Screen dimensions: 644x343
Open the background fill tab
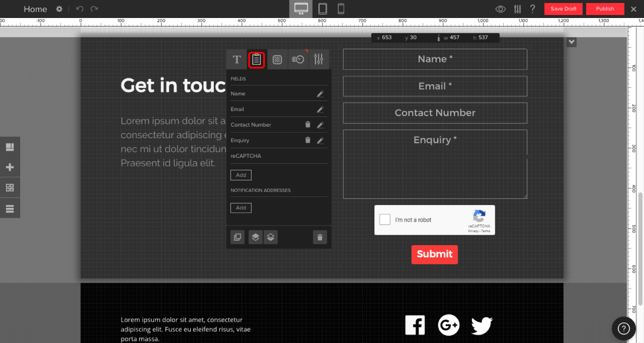coord(277,60)
